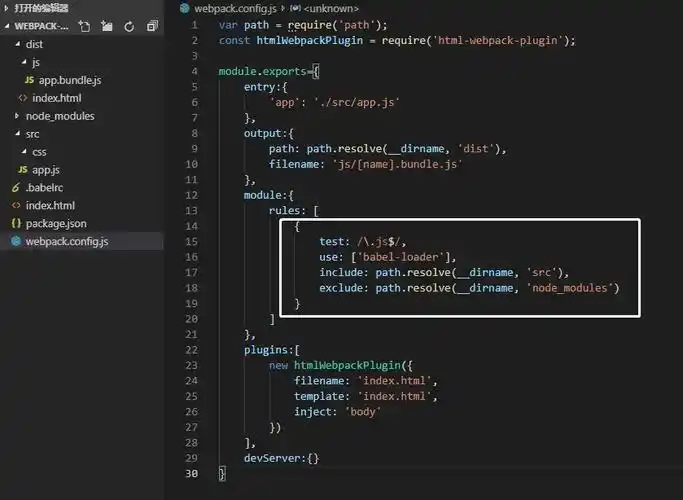683x500 pixels.
Task: Click webpack.config.js in the breadcrumb
Action: [x=235, y=8]
